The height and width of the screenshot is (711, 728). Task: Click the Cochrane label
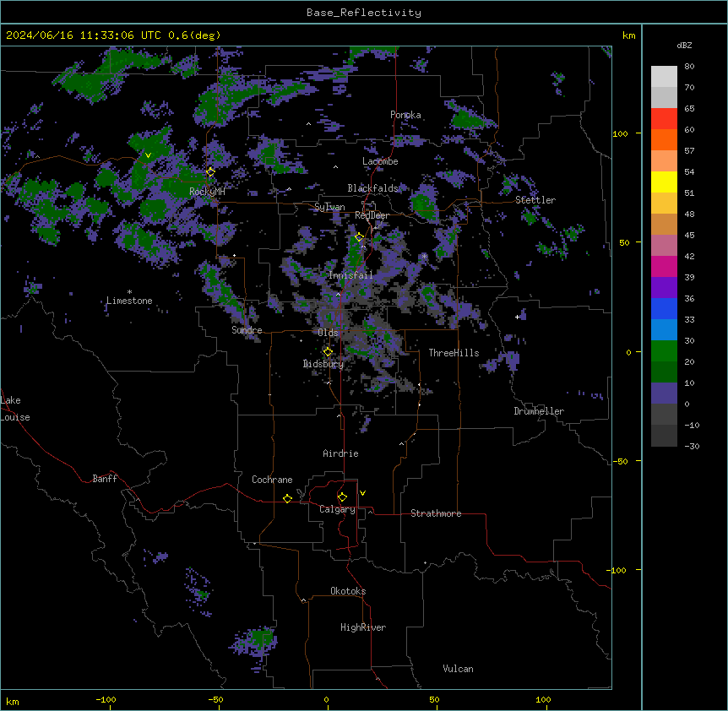pos(272,480)
